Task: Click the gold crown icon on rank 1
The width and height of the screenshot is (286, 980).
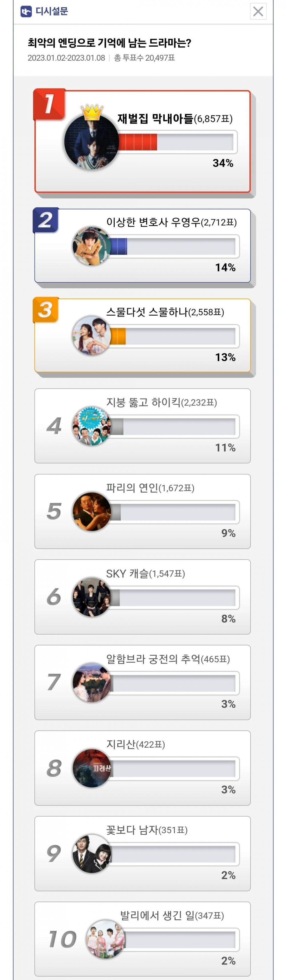Action: click(x=92, y=111)
